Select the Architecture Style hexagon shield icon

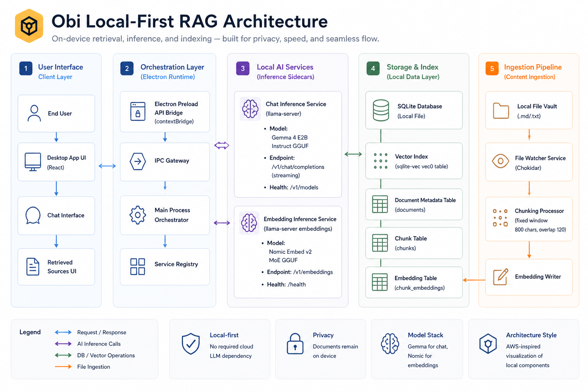click(488, 343)
